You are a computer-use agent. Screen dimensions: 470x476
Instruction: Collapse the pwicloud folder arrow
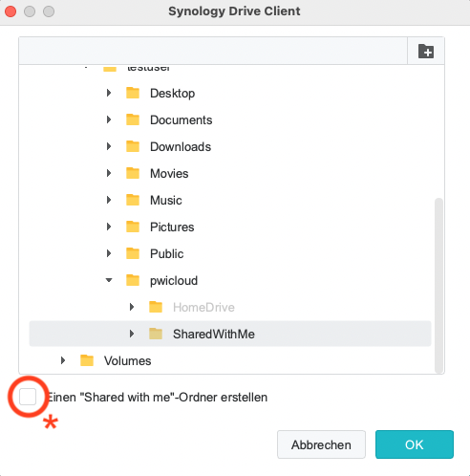(x=109, y=280)
